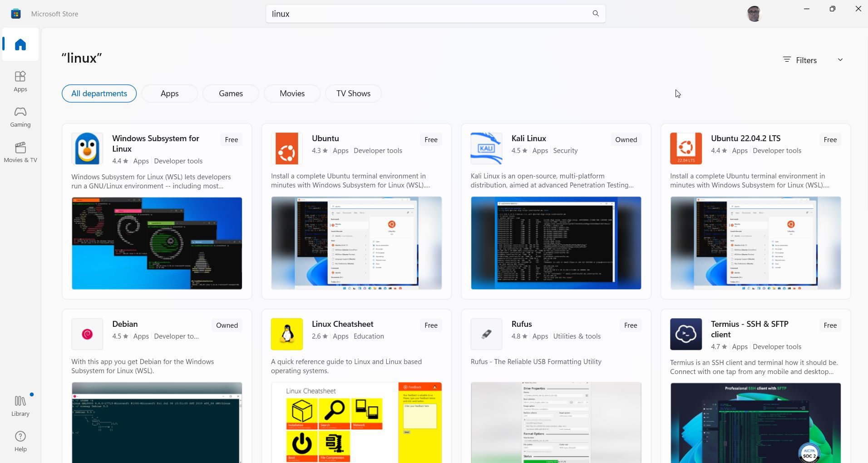Click the Windows Subsystem for Linux title

point(156,143)
